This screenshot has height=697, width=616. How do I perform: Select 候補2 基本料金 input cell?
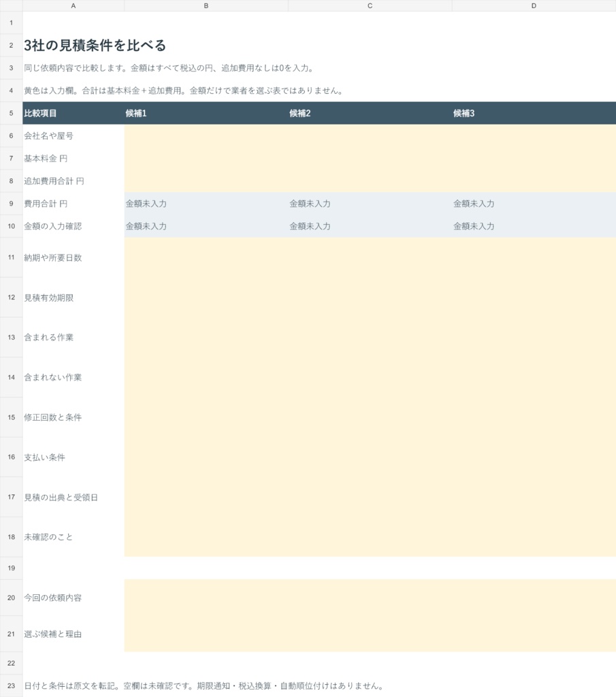370,158
